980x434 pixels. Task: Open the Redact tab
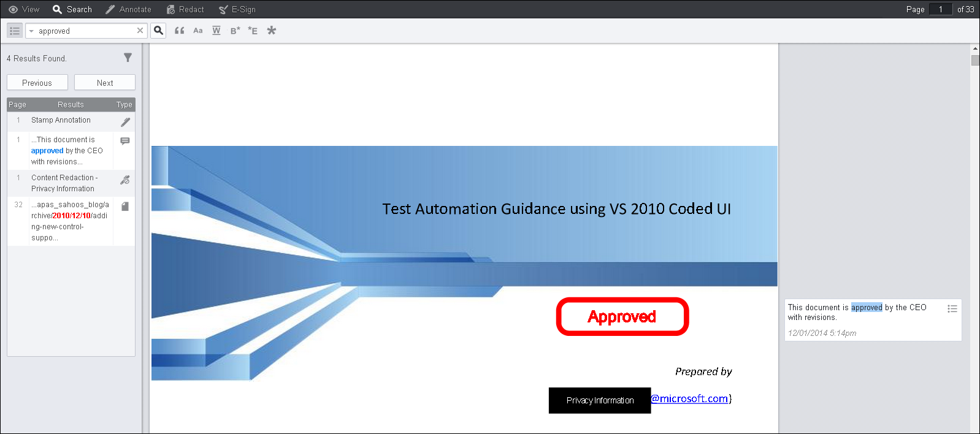185,9
